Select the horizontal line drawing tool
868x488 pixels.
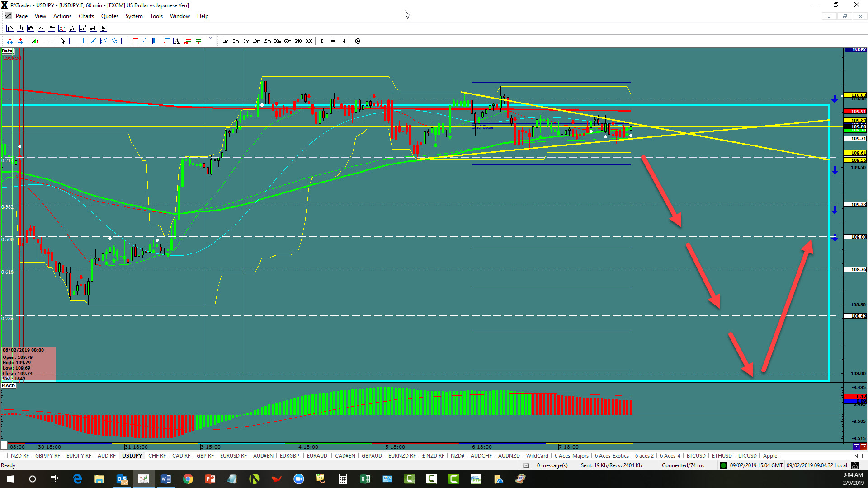click(x=72, y=41)
